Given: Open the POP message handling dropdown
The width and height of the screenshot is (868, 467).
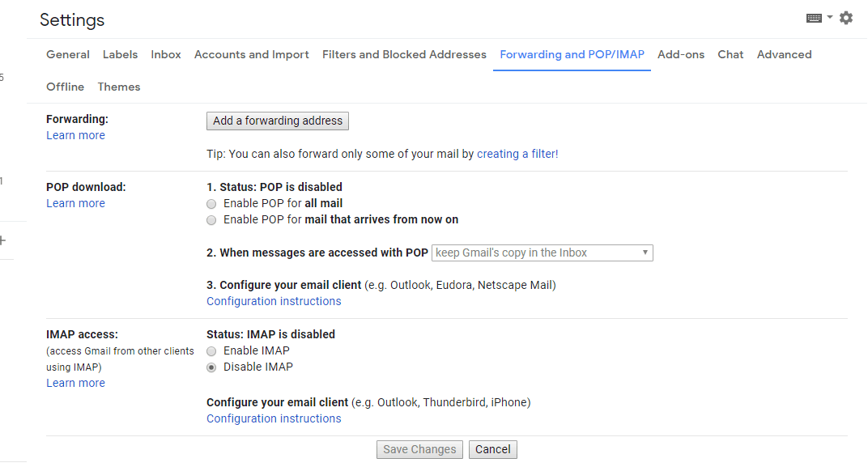Looking at the screenshot, I should 542,253.
